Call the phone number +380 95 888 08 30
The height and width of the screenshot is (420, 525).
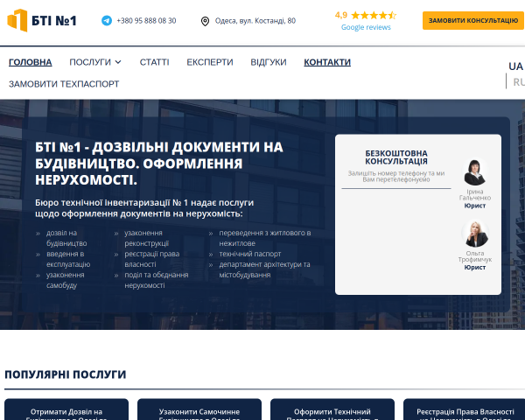coord(146,21)
